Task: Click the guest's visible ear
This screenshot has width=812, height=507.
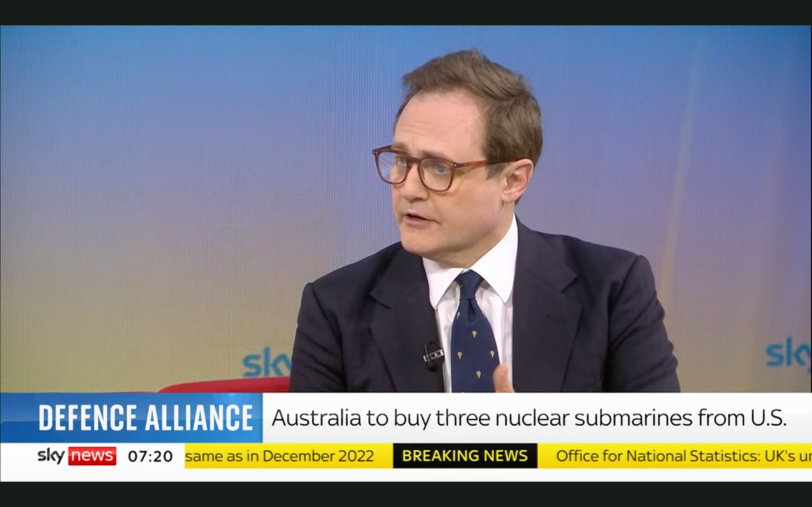Action: (x=518, y=181)
